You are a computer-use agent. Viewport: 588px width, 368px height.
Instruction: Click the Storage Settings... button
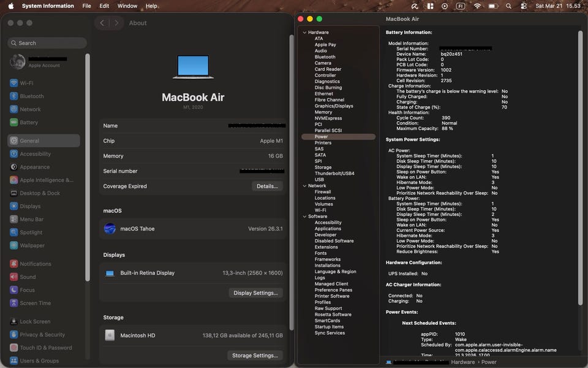pos(255,356)
